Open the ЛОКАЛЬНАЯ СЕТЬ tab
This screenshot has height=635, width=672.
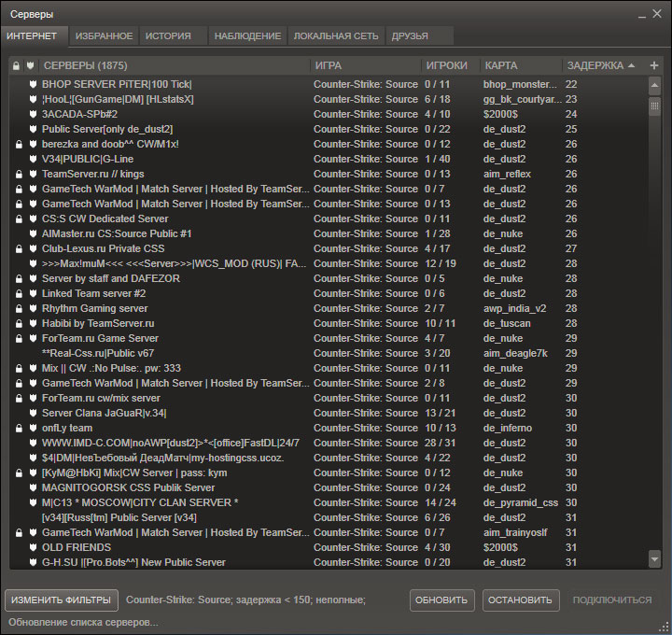coord(336,36)
